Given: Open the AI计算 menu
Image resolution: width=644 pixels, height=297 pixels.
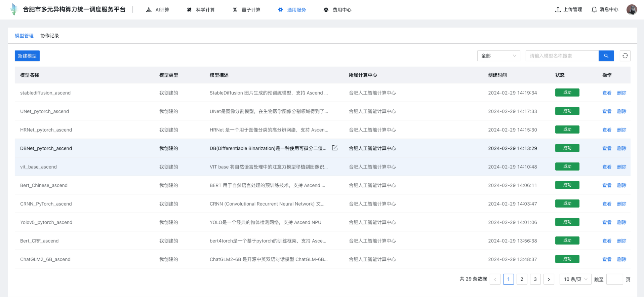Looking at the screenshot, I should coord(158,10).
